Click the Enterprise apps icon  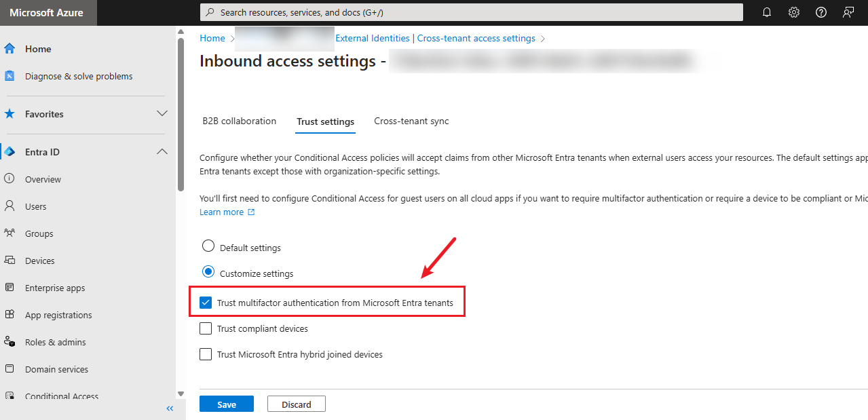(x=10, y=288)
